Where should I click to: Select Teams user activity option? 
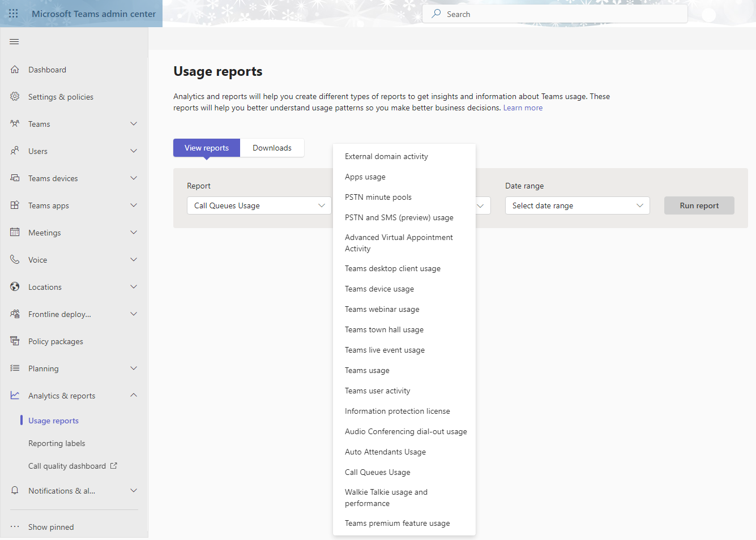tap(404, 391)
